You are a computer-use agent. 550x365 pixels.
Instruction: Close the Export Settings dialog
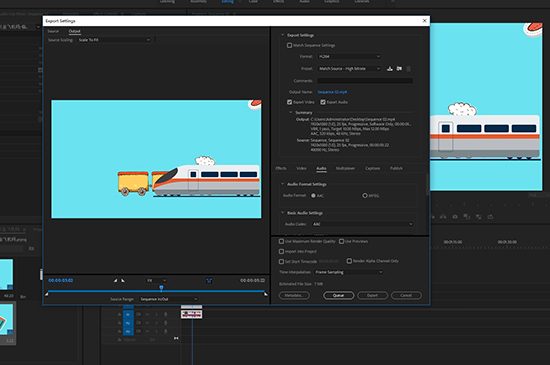(x=424, y=21)
